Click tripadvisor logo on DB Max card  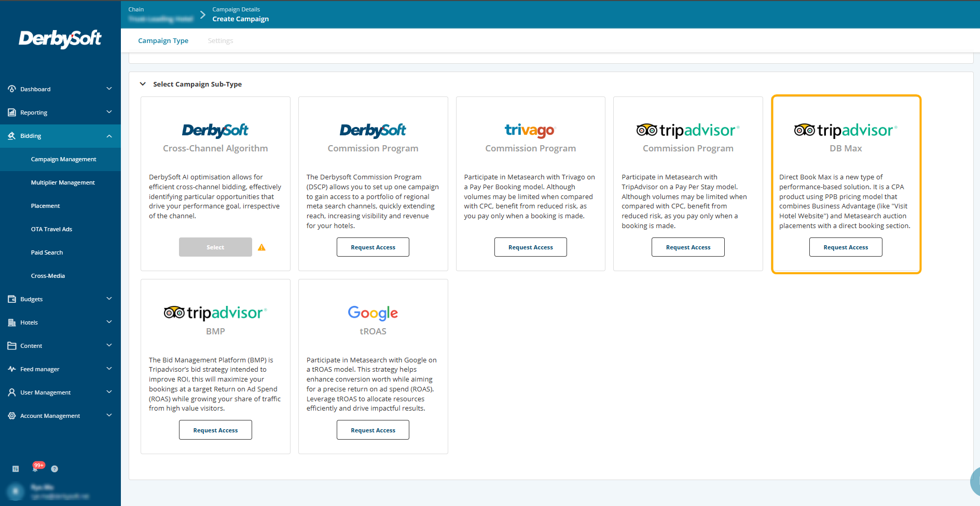[846, 130]
